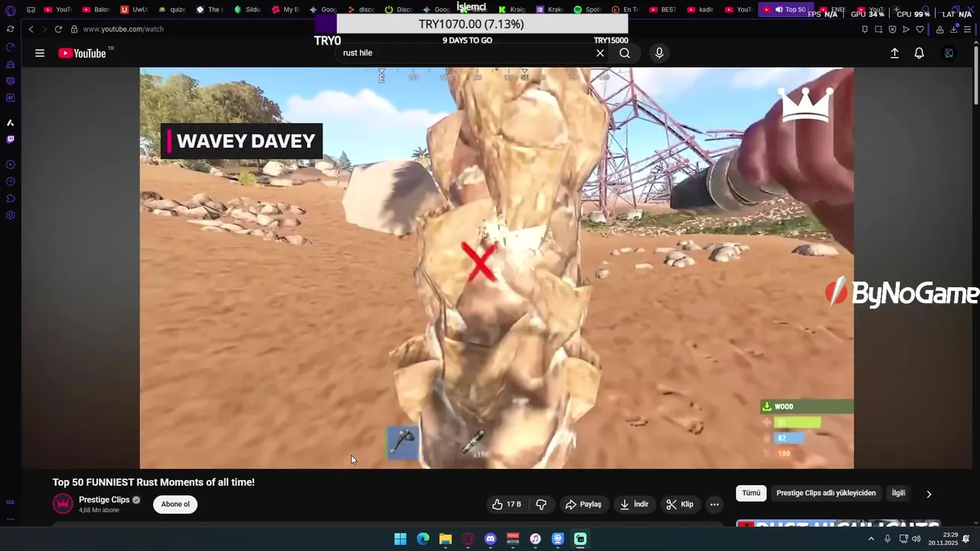Pause the video by clicking the player
Viewport: 980px width, 551px height.
click(496, 268)
